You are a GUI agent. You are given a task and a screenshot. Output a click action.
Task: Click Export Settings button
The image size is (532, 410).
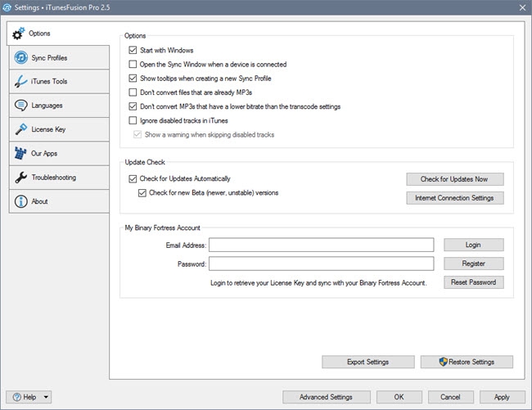click(x=368, y=362)
